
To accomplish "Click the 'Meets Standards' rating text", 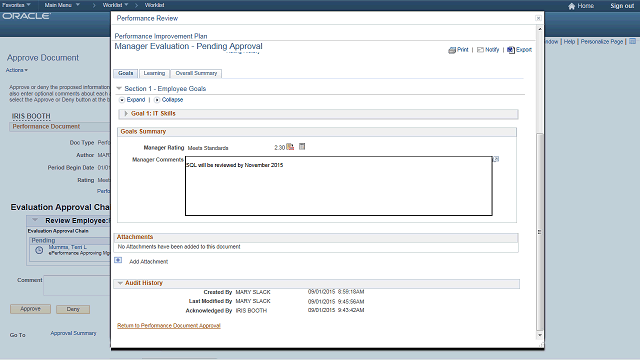I will pyautogui.click(x=208, y=148).
